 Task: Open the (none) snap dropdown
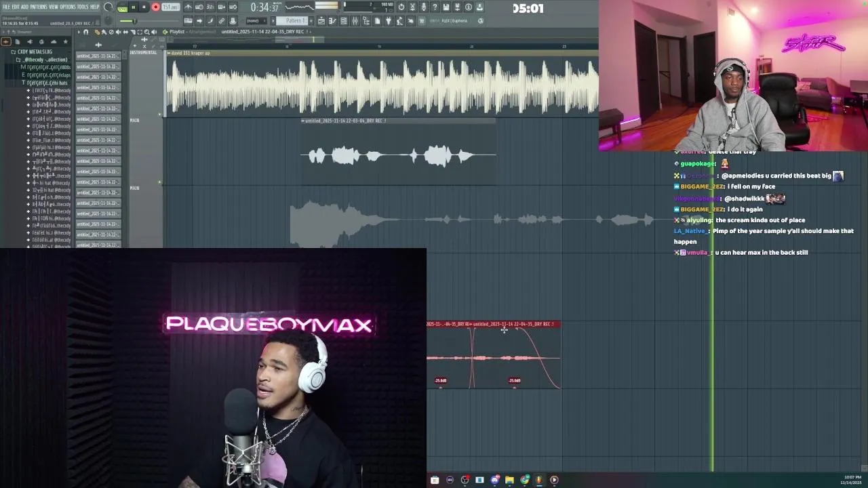tap(256, 21)
